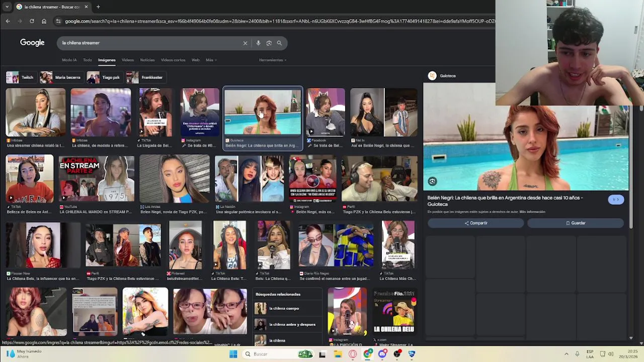
Task: Open the 'Belén Negri: La chilena que brilla' preview title
Action: [x=505, y=201]
